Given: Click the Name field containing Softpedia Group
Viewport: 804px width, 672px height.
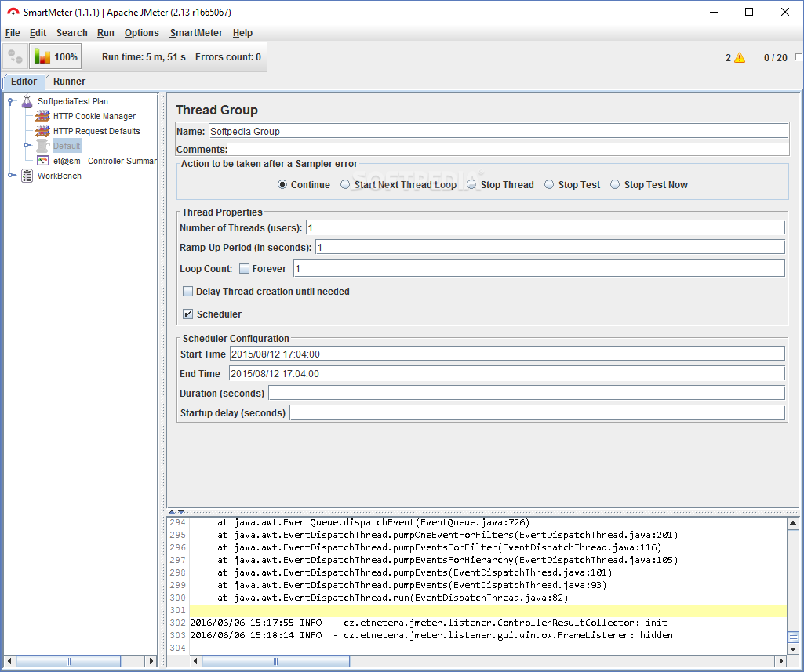Looking at the screenshot, I should 498,131.
